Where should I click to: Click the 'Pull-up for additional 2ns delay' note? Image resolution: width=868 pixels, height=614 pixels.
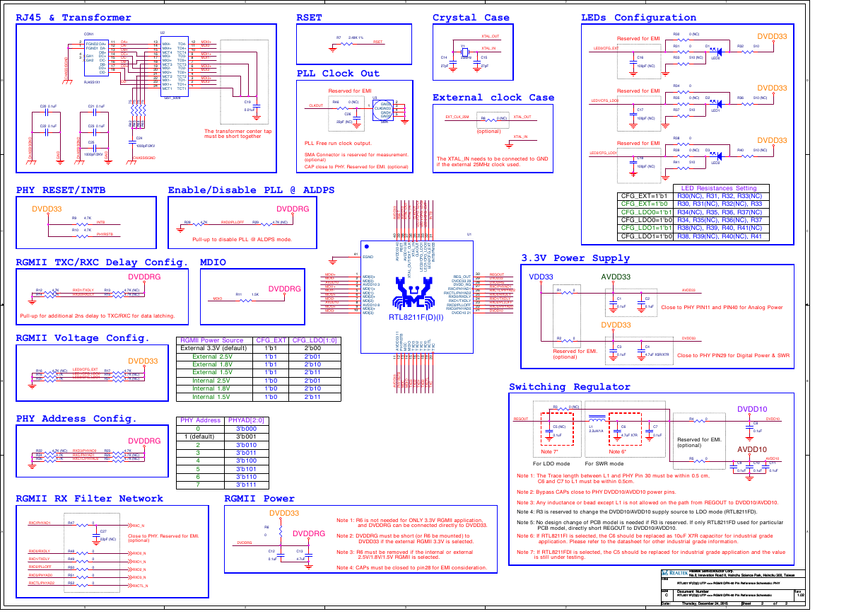98,315
